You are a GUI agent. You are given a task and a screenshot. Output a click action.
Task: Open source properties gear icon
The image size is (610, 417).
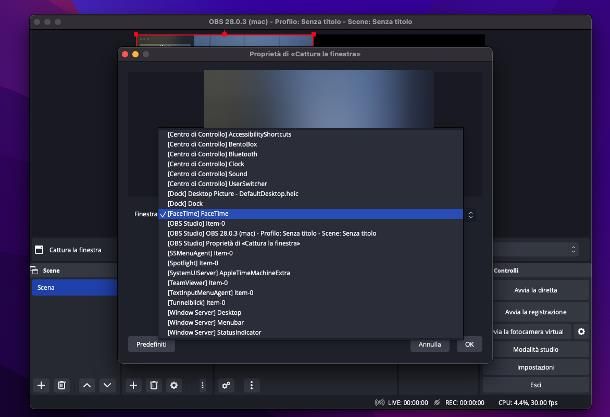[174, 385]
